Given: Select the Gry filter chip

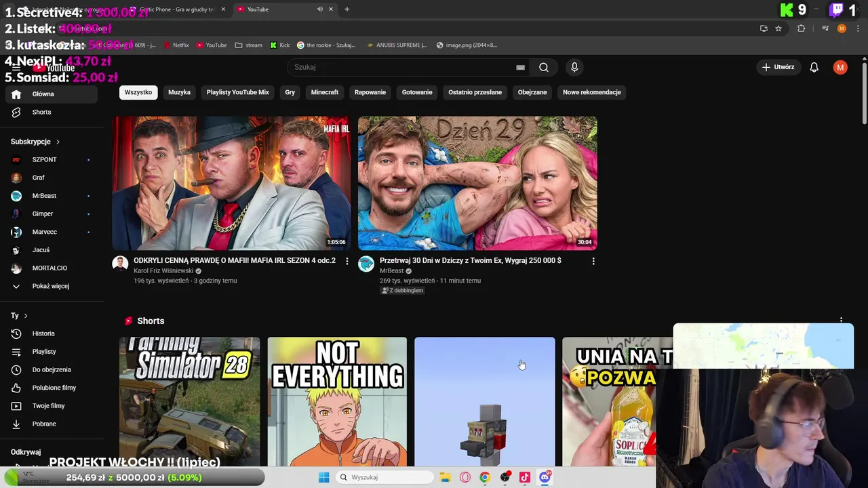Looking at the screenshot, I should pyautogui.click(x=290, y=92).
